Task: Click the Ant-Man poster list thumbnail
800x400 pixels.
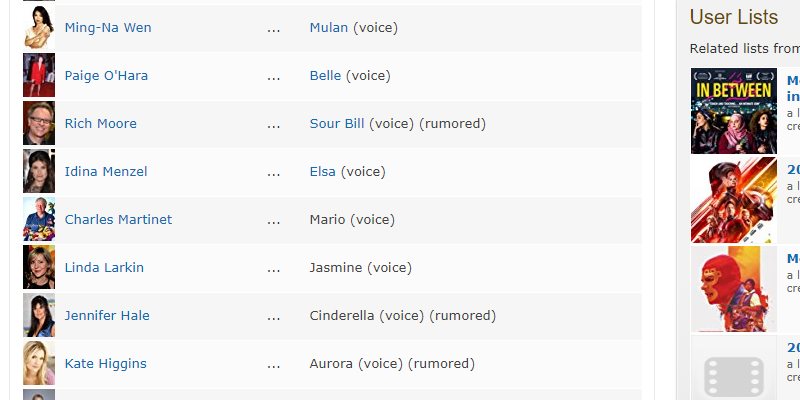Action: pos(733,200)
